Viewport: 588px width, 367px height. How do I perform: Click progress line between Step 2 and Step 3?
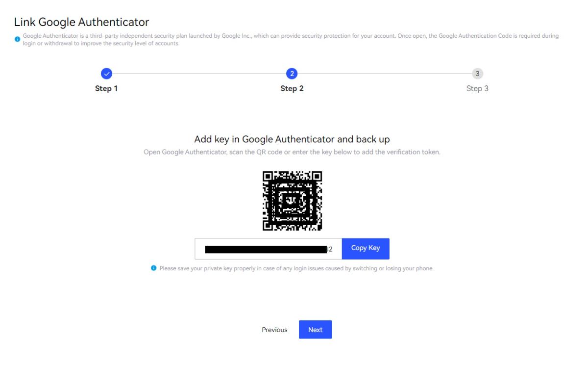click(x=385, y=74)
